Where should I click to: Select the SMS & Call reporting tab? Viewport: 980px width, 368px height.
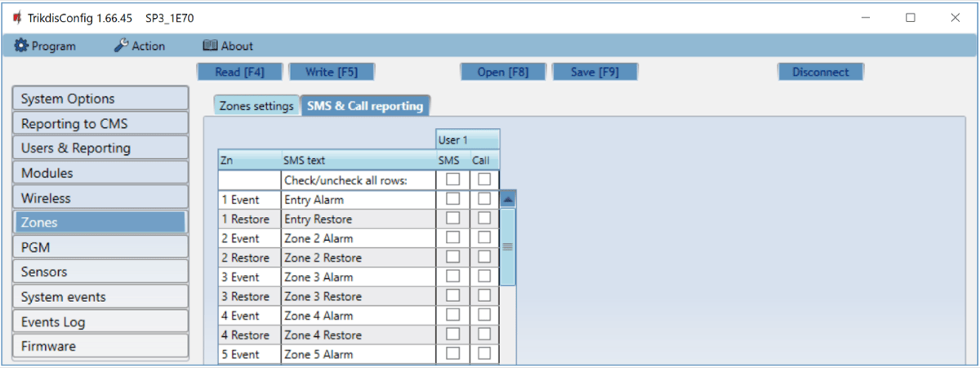[365, 106]
